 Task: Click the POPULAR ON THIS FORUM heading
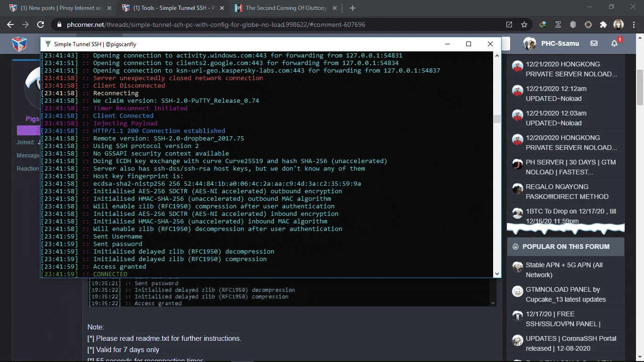pyautogui.click(x=566, y=247)
